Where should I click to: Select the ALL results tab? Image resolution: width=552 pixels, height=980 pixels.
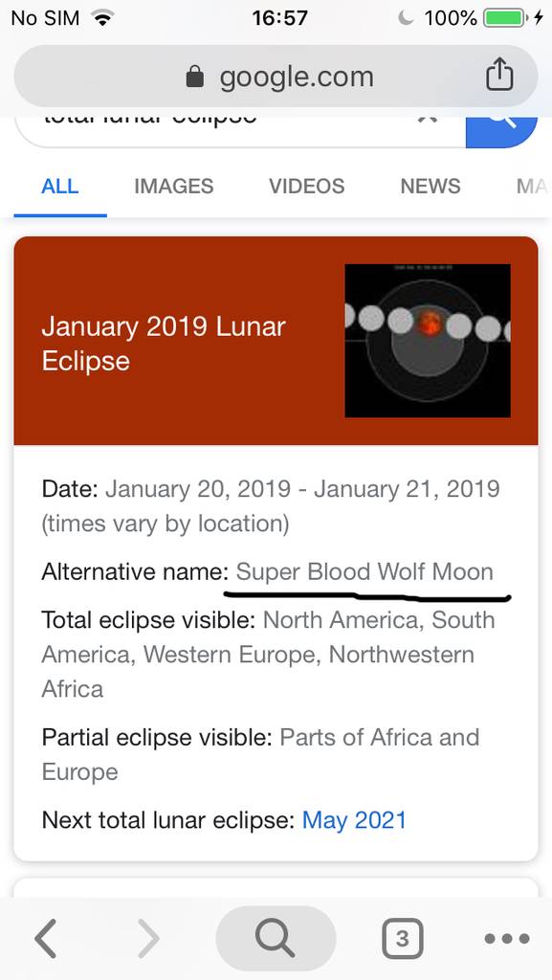coord(60,187)
